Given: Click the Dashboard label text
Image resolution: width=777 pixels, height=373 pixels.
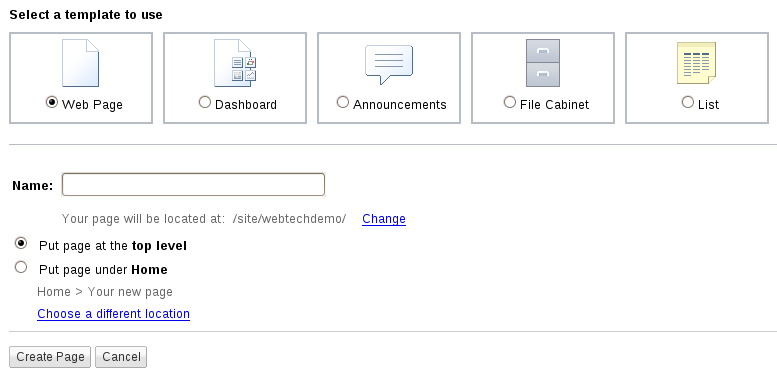Looking at the screenshot, I should click(x=246, y=105).
